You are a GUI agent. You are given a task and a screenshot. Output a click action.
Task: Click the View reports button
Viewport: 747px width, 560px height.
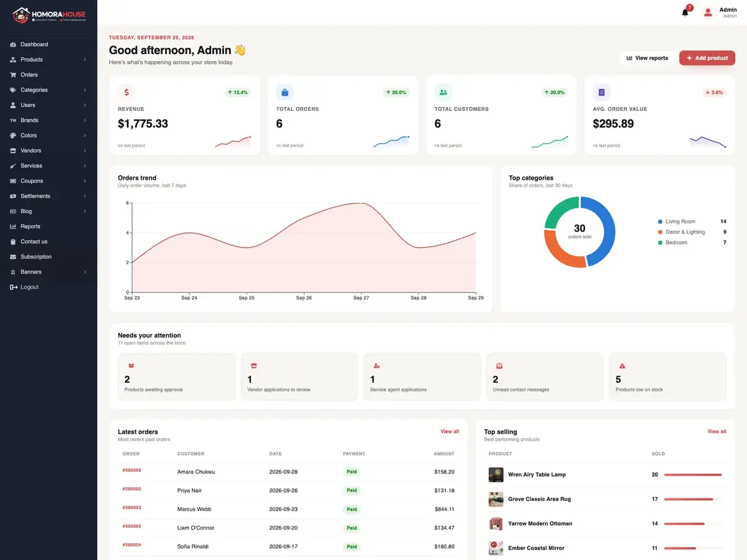click(647, 58)
